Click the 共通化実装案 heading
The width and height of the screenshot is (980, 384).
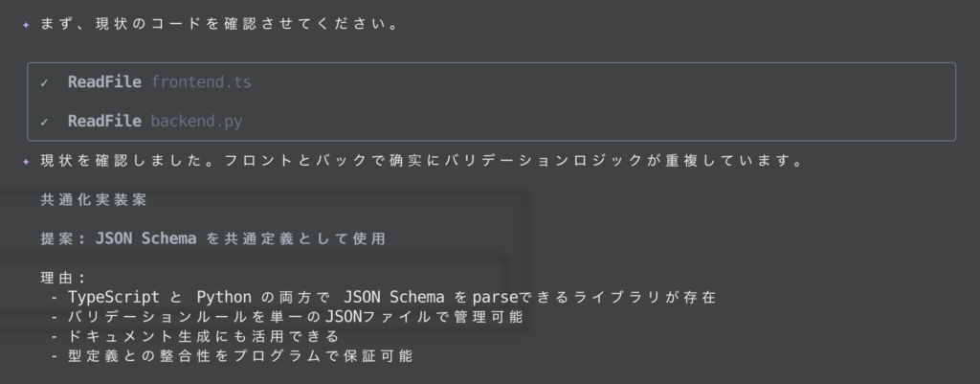point(94,201)
